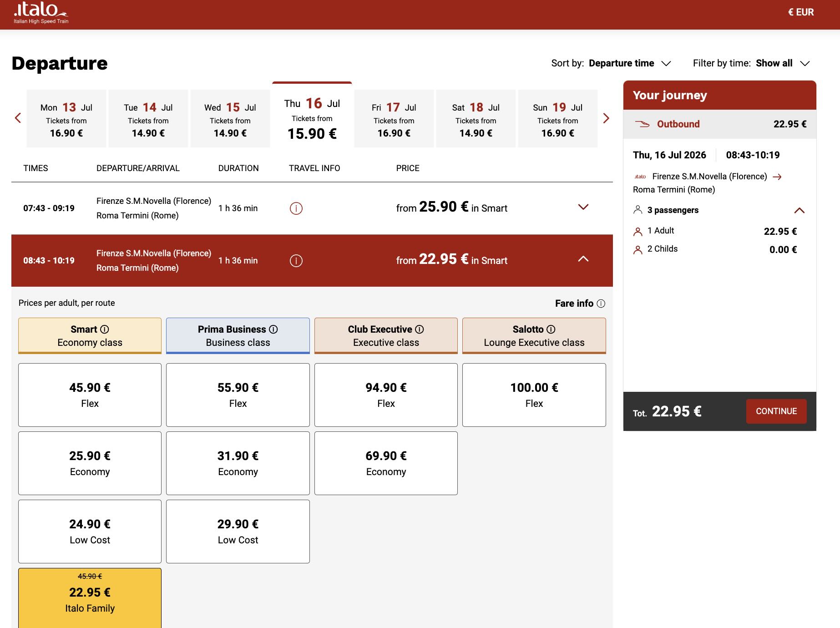Click the small Italo logo in journey panel
The height and width of the screenshot is (628, 840).
[x=640, y=177]
